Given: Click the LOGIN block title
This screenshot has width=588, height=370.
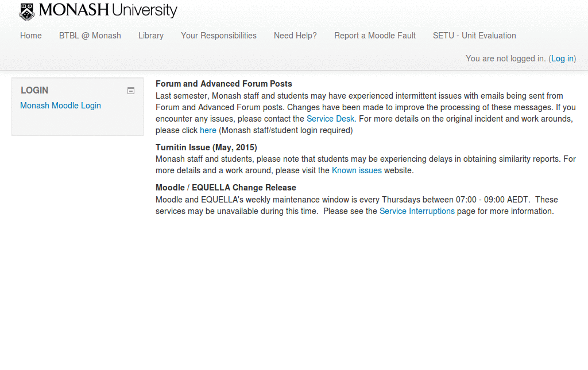Looking at the screenshot, I should coord(34,90).
